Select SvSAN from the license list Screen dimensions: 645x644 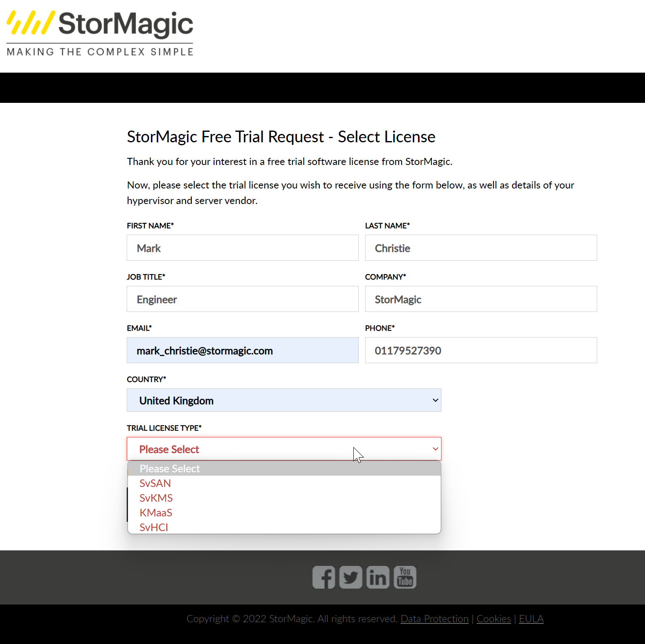(284, 483)
